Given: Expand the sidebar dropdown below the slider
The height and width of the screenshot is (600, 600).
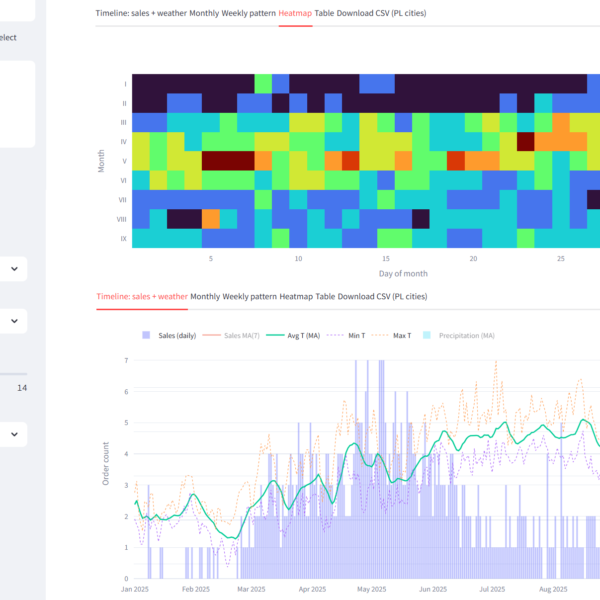Looking at the screenshot, I should 15,434.
